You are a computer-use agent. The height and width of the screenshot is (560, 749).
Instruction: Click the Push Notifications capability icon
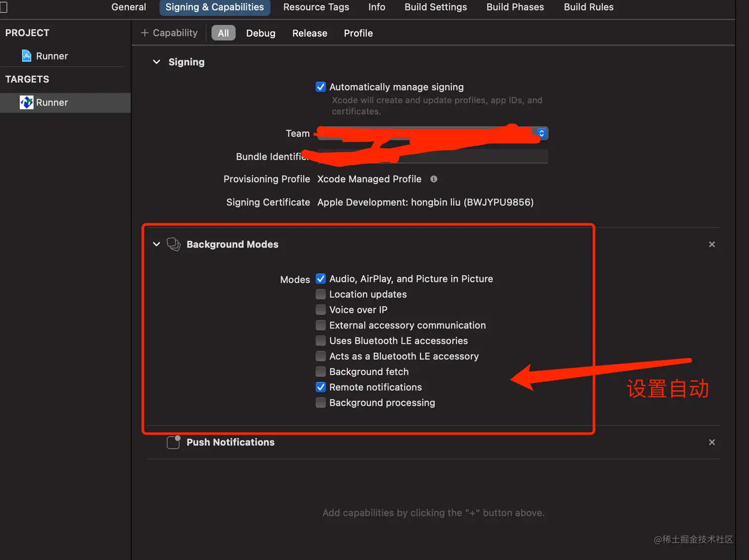(174, 442)
